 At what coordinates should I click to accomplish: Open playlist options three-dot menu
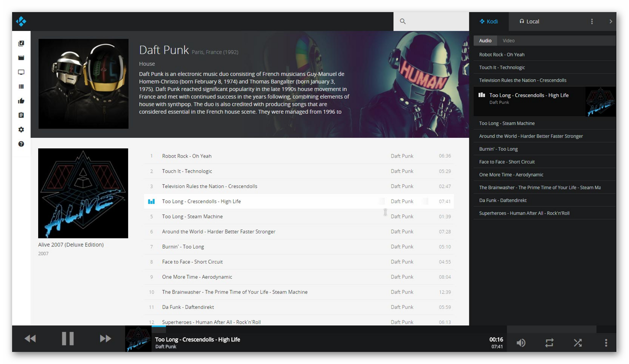click(592, 21)
